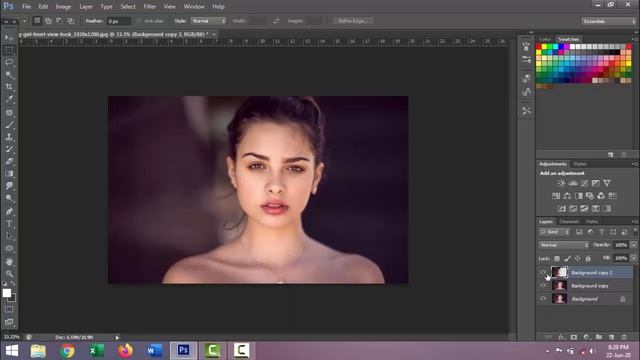Select the Brush tool
The height and width of the screenshot is (360, 640).
(9, 124)
